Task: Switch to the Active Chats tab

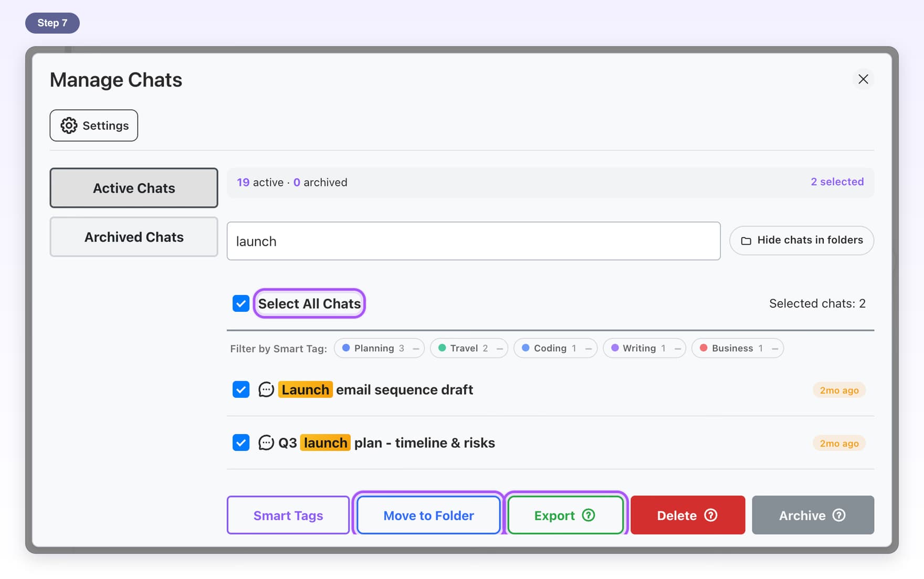Action: (x=134, y=188)
